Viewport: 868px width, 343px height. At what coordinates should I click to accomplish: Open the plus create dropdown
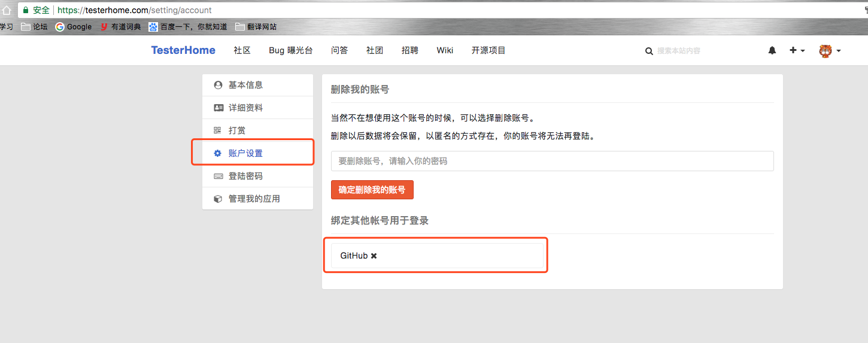click(x=797, y=51)
